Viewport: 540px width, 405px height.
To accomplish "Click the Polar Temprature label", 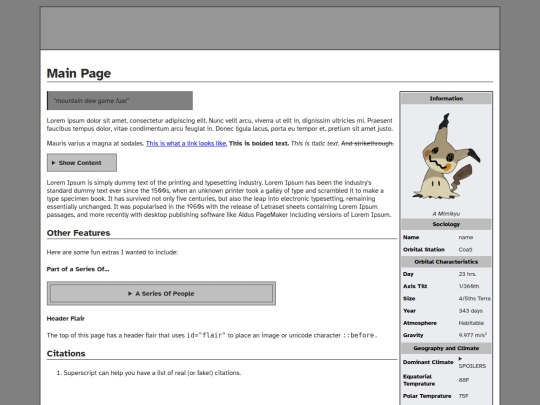I will pyautogui.click(x=427, y=396).
